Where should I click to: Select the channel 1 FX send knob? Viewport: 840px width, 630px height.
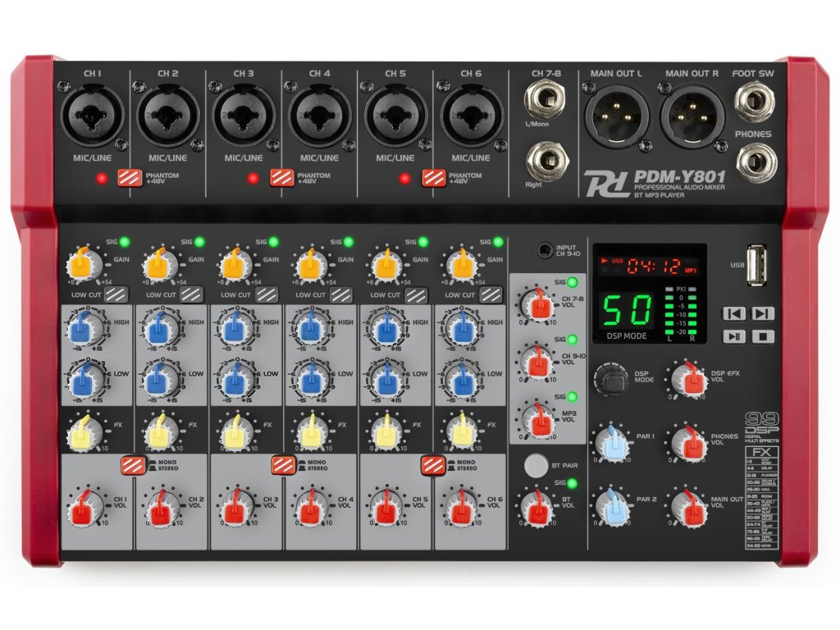coord(84,431)
